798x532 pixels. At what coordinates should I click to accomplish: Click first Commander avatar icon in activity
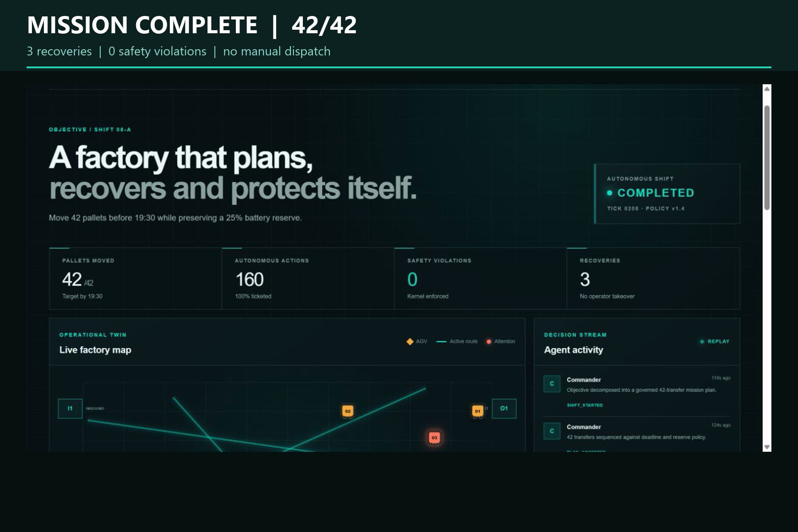552,383
